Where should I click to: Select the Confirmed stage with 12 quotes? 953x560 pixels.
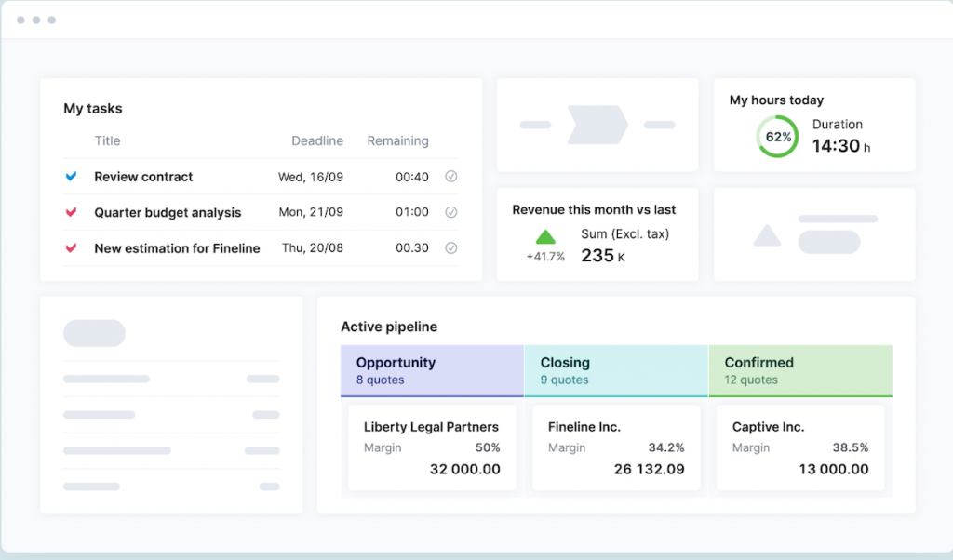coord(800,370)
